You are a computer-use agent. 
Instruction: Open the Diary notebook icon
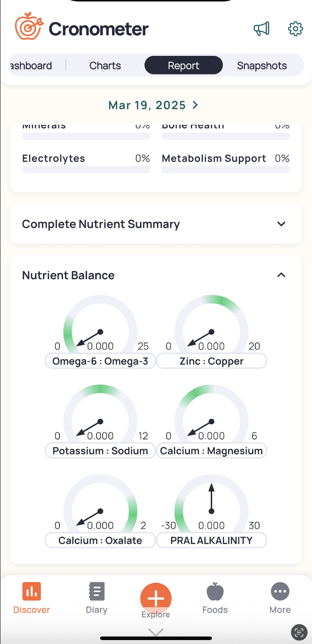tap(96, 592)
